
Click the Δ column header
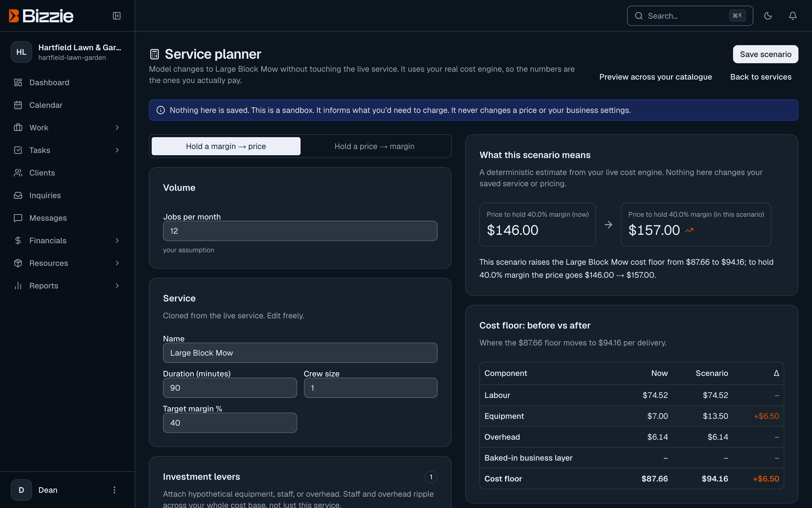tap(776, 373)
